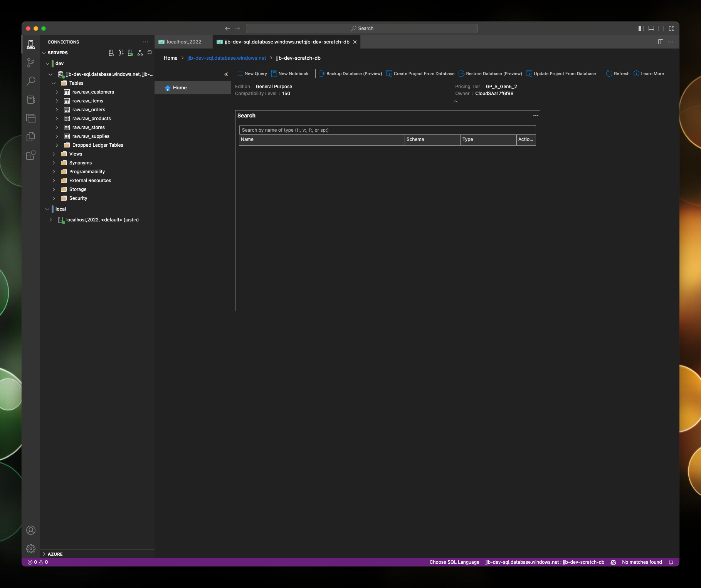Viewport: 701px width, 588px height.
Task: Open the Source Control view
Action: [31, 63]
